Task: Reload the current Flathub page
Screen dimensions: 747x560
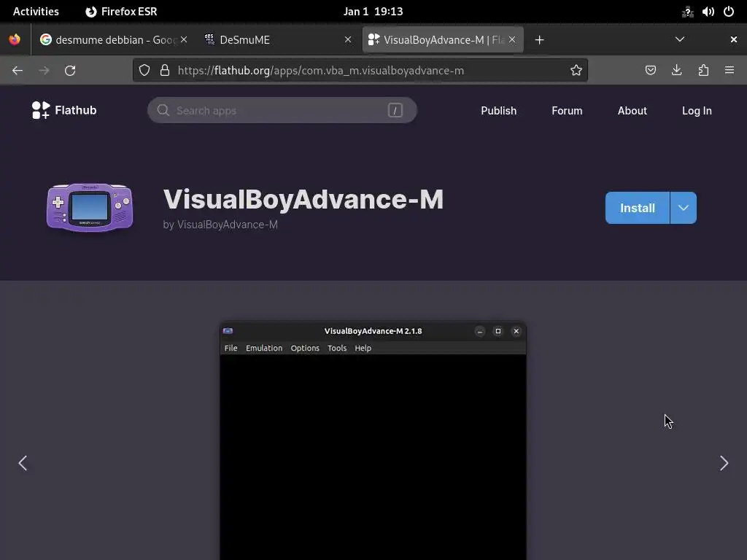Action: coord(70,71)
